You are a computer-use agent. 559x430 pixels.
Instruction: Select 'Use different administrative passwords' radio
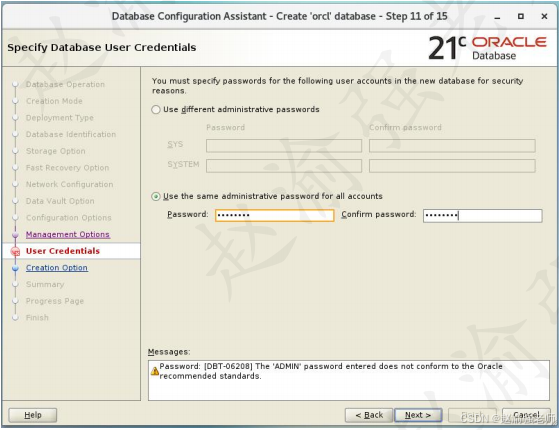coord(156,109)
